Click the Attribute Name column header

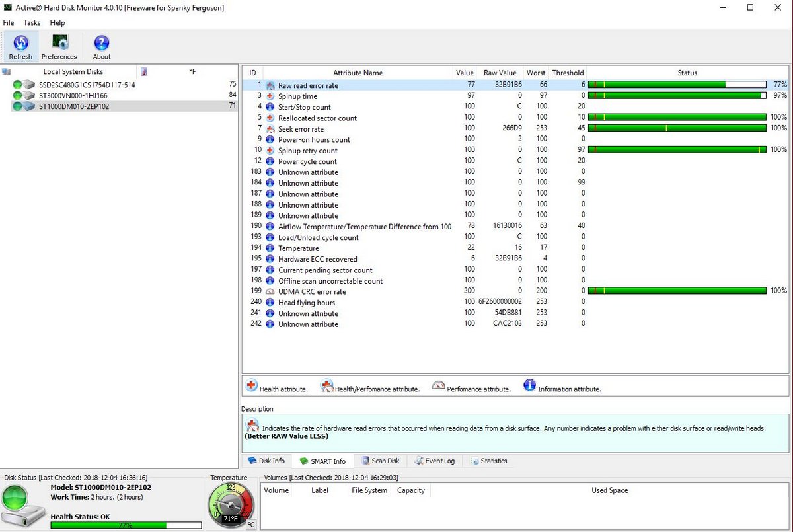[358, 73]
